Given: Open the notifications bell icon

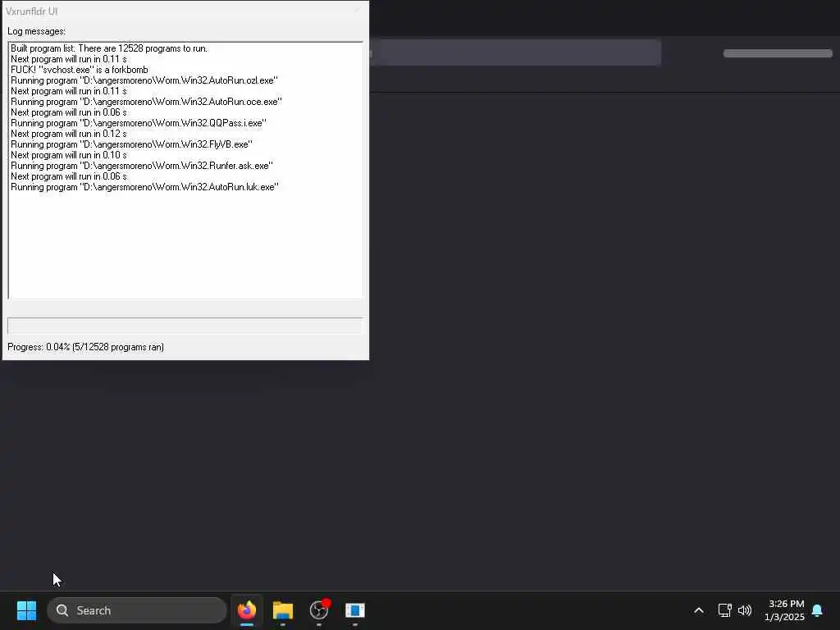Looking at the screenshot, I should coord(818,610).
